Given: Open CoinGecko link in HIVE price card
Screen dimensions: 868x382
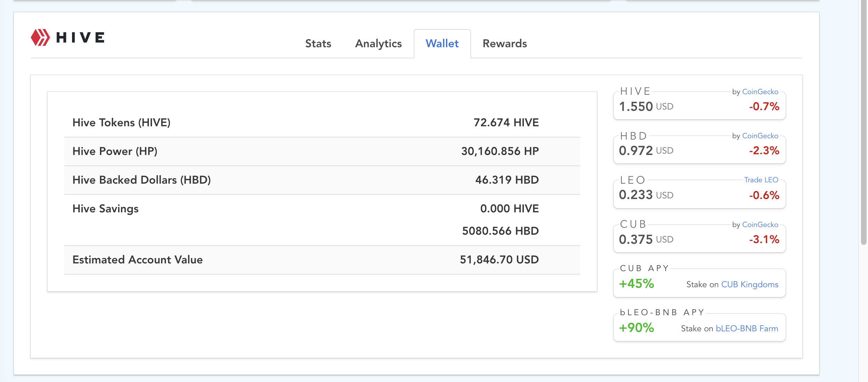Looking at the screenshot, I should 760,92.
